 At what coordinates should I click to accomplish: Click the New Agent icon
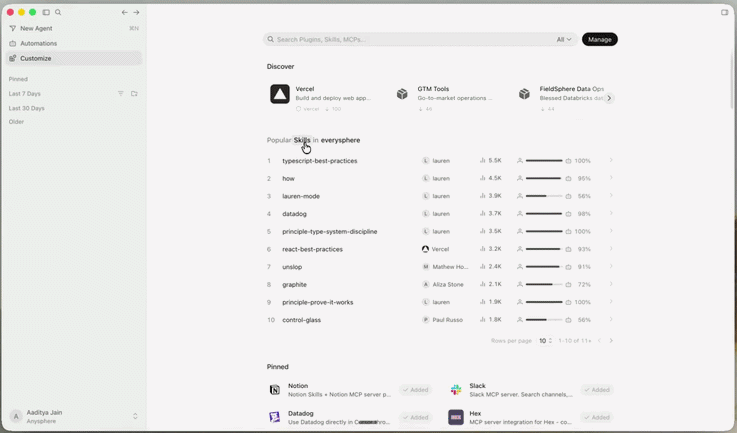coord(13,28)
